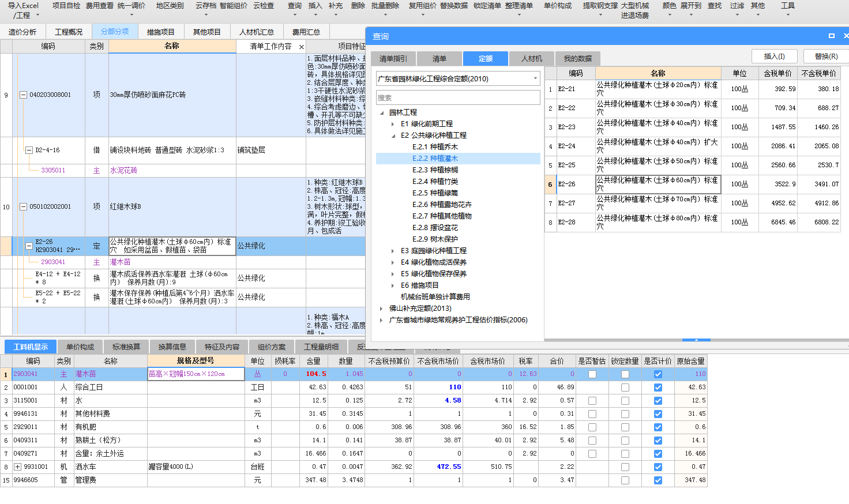
Task: Uncheck 是否计价 for 综合工日 row
Action: [x=658, y=388]
